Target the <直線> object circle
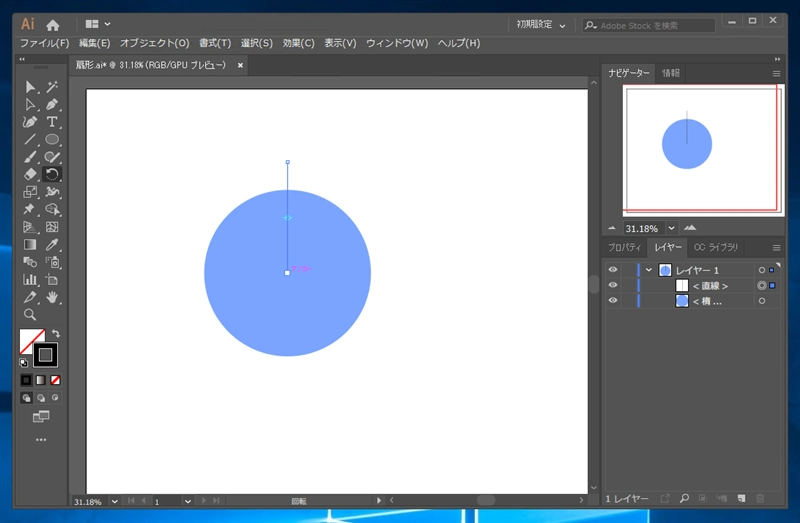 pyautogui.click(x=762, y=286)
